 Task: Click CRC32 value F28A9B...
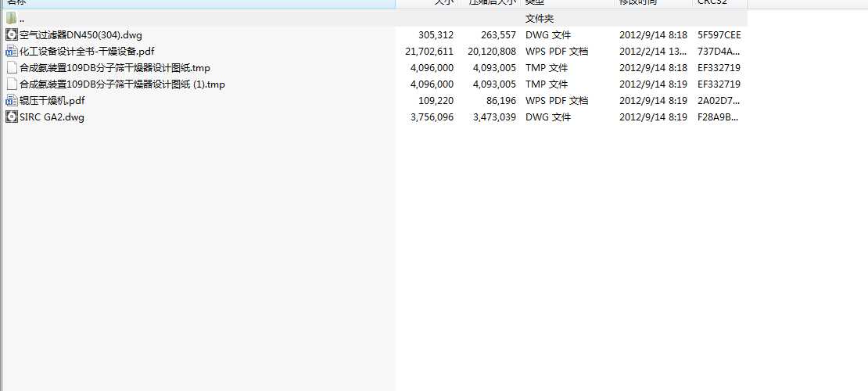(x=719, y=117)
